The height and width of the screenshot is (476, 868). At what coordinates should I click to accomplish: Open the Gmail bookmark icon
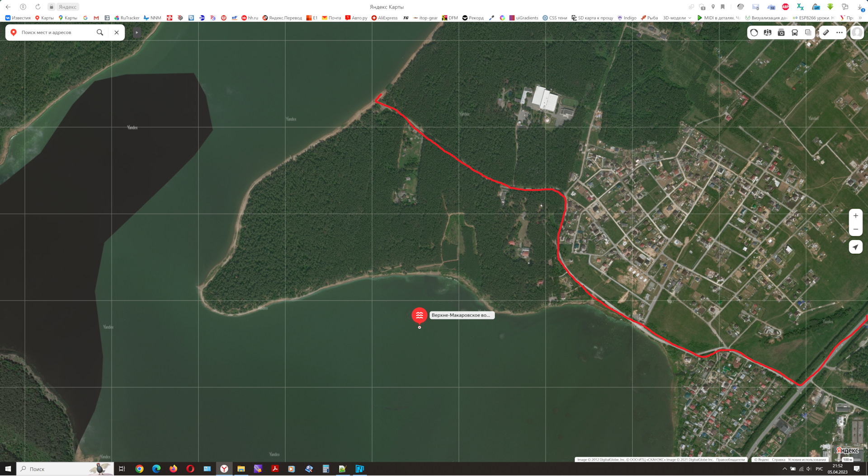click(96, 18)
